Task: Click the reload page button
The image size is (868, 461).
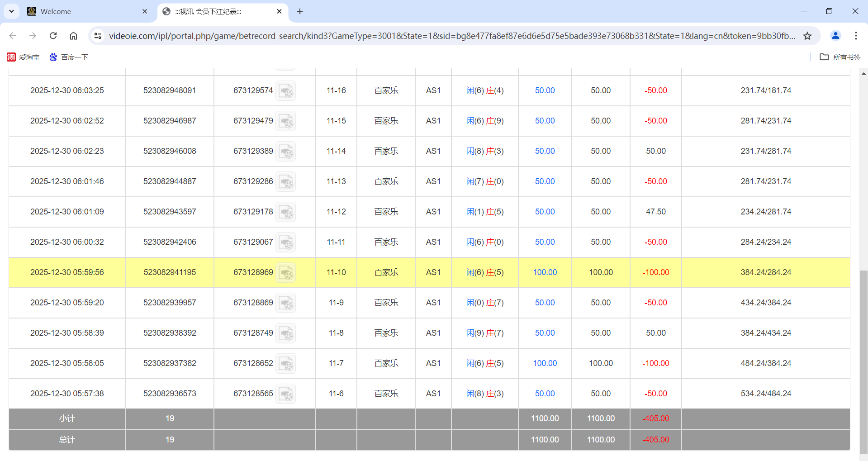Action: tap(53, 36)
